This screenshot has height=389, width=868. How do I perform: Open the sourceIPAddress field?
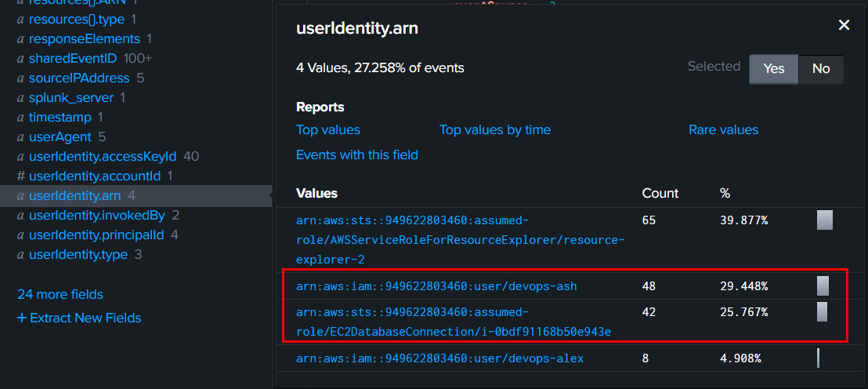(x=78, y=78)
